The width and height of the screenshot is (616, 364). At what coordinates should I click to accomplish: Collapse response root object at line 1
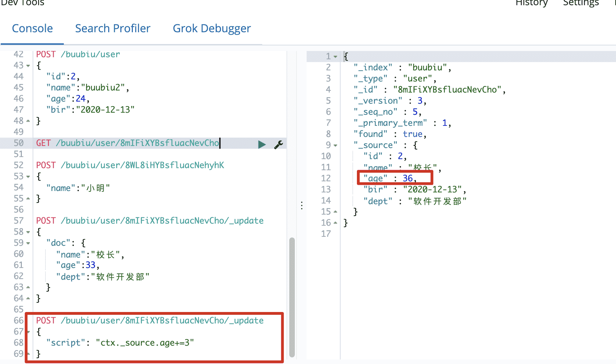(x=335, y=57)
